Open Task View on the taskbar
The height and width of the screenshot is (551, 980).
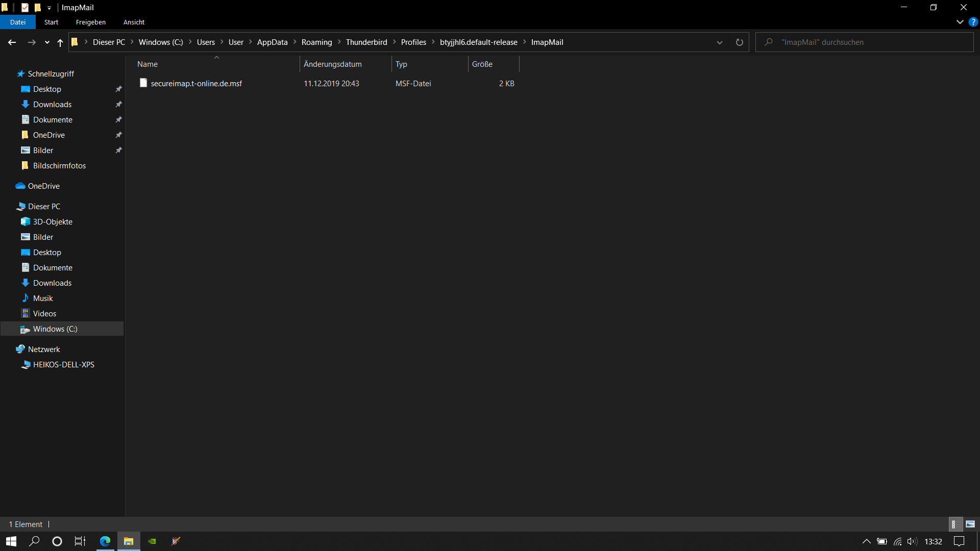tap(80, 541)
